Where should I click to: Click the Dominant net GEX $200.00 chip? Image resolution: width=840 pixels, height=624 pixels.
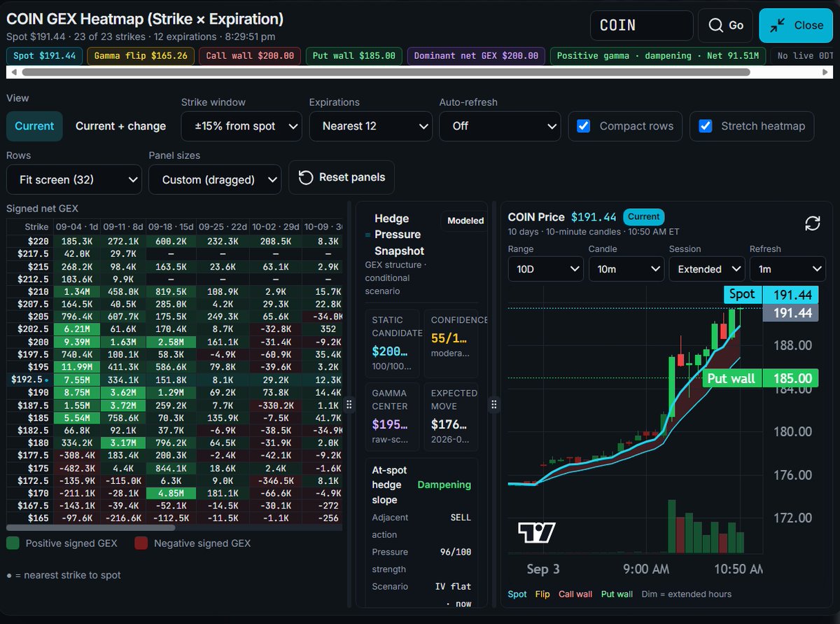[476, 56]
